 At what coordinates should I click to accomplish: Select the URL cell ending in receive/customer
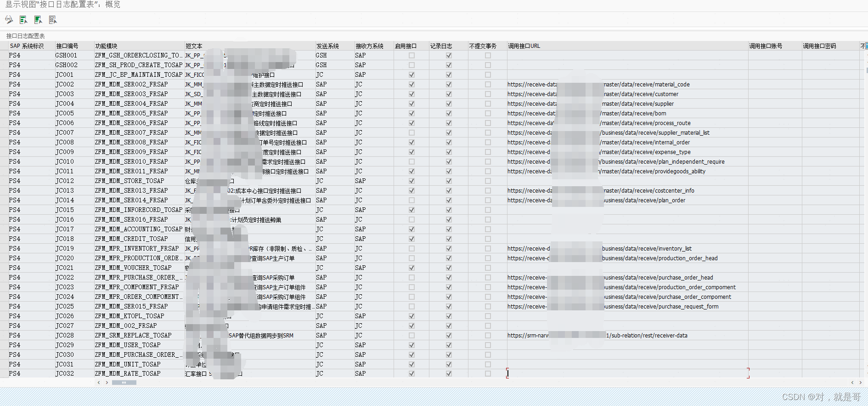[x=627, y=94]
